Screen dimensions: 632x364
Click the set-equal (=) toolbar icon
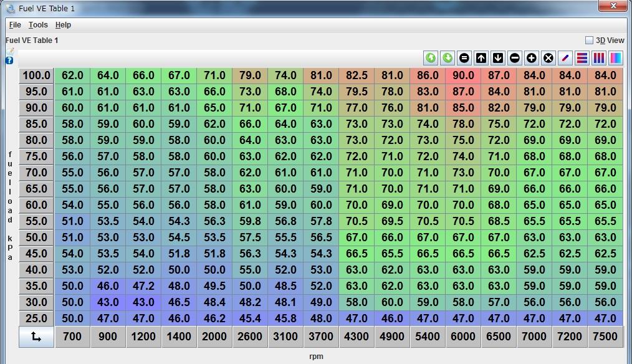[x=464, y=58]
